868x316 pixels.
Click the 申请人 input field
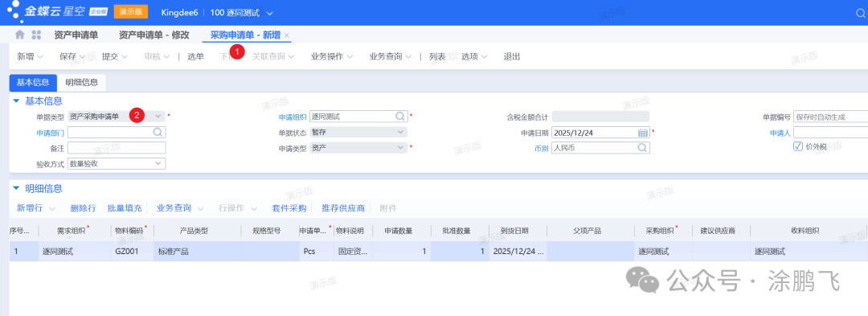click(830, 132)
